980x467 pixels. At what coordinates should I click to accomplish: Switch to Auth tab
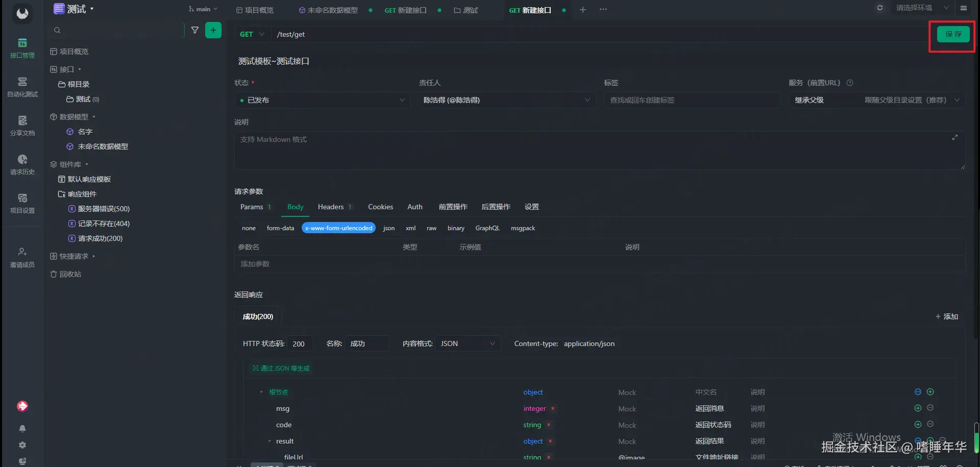[415, 207]
